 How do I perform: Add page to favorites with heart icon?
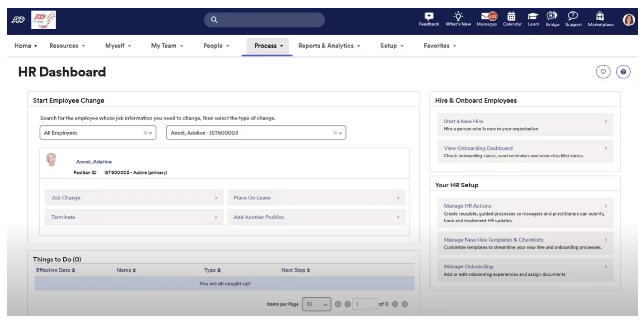[603, 72]
